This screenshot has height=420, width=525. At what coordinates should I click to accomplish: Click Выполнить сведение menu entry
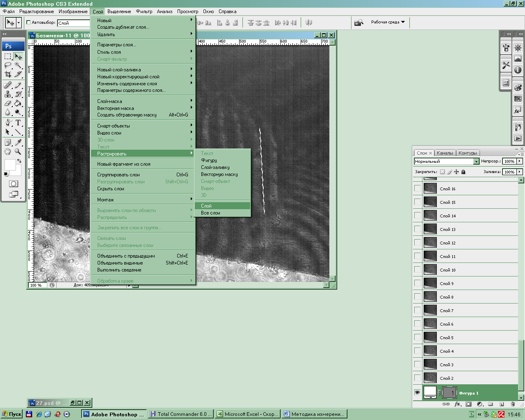143,270
